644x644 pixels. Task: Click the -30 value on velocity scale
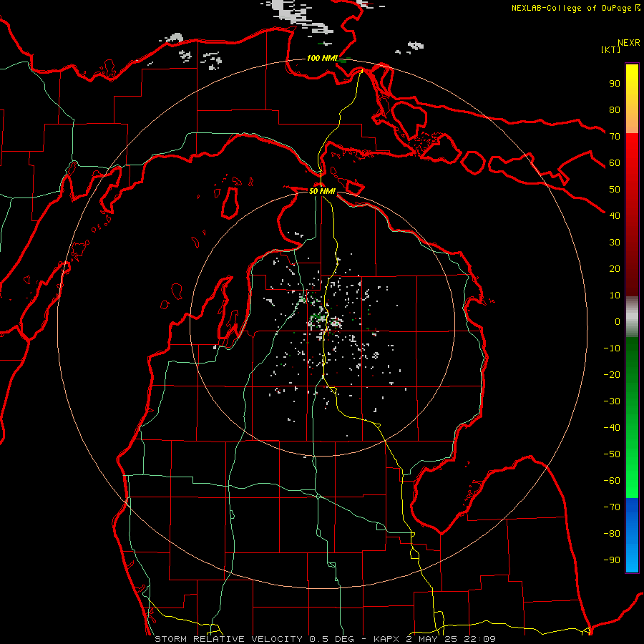(x=612, y=401)
